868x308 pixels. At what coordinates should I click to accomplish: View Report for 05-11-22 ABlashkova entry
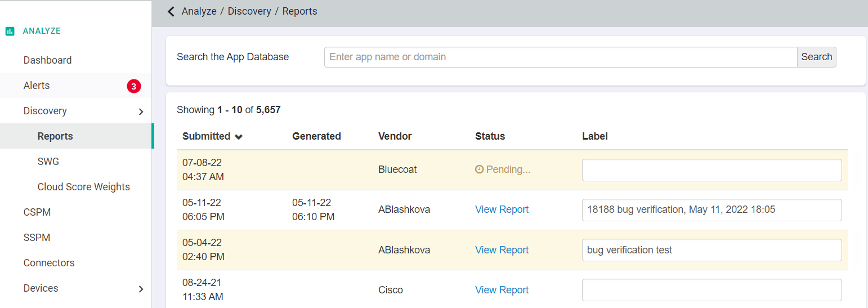tap(502, 209)
